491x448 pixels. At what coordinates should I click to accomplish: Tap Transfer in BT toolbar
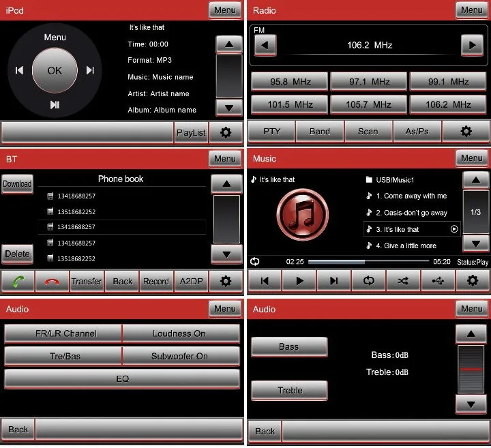pyautogui.click(x=87, y=282)
